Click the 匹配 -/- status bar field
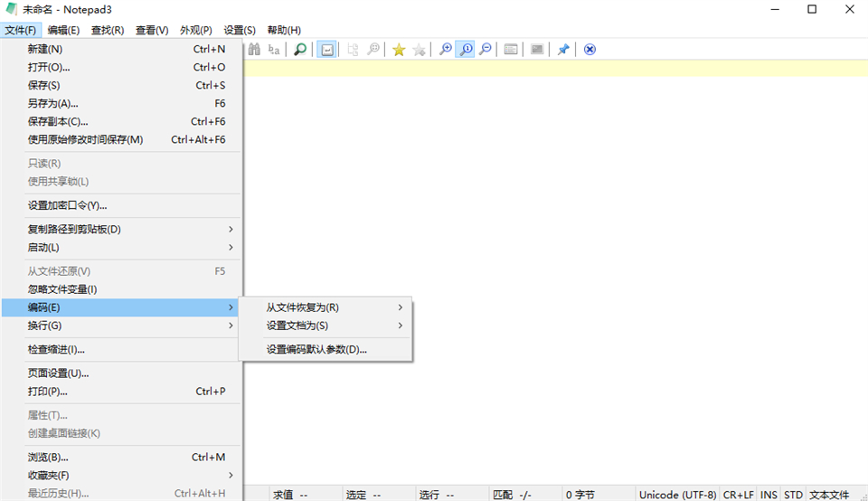Image resolution: width=868 pixels, height=501 pixels. coord(524,495)
